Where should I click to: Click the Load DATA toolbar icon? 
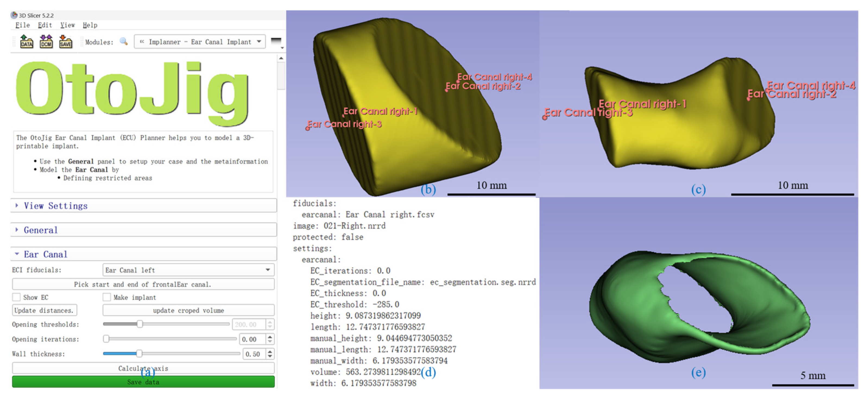tap(26, 42)
